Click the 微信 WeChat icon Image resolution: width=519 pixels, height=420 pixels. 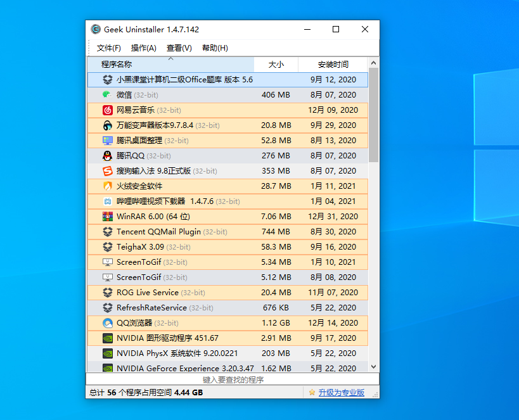[x=108, y=95]
